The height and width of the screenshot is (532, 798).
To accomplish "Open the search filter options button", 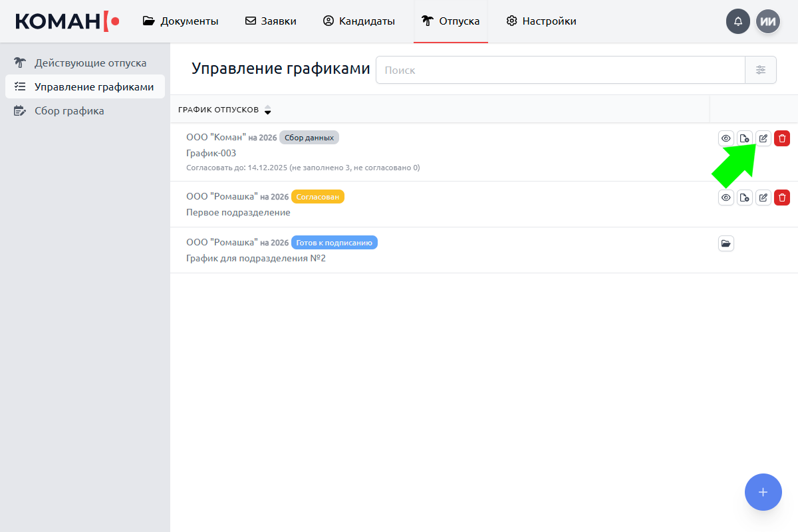I will (x=761, y=70).
